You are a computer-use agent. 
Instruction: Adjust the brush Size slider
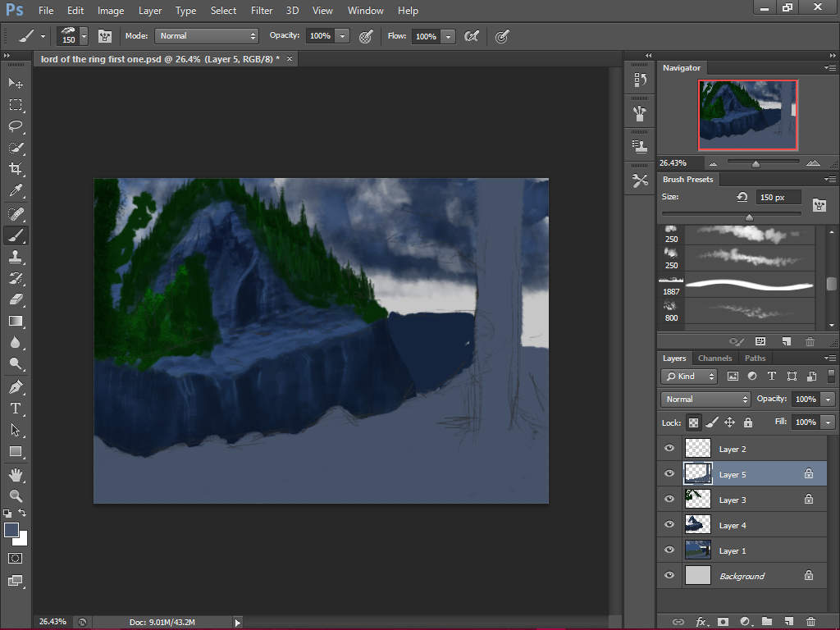pos(750,217)
